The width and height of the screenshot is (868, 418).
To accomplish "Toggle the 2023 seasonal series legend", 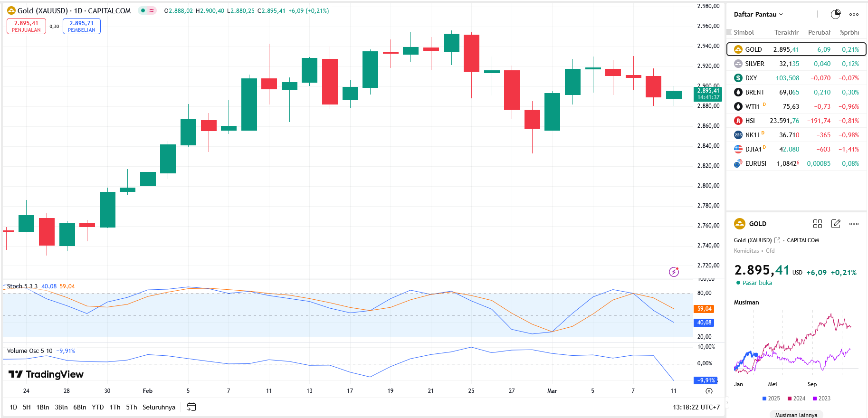I will [x=821, y=399].
